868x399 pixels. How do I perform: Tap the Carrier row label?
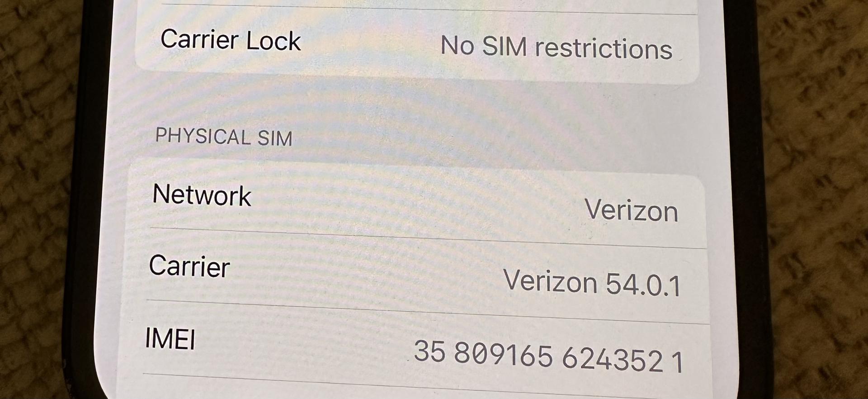(x=189, y=266)
